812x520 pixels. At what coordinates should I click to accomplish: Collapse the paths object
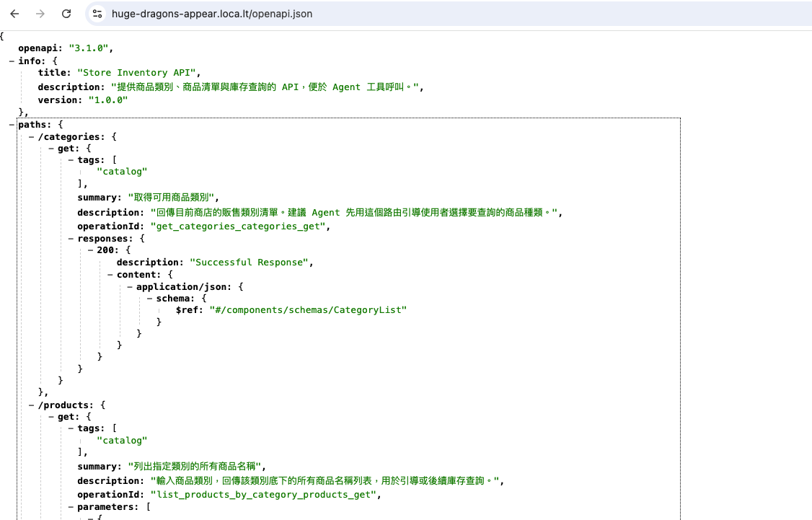[x=12, y=125]
